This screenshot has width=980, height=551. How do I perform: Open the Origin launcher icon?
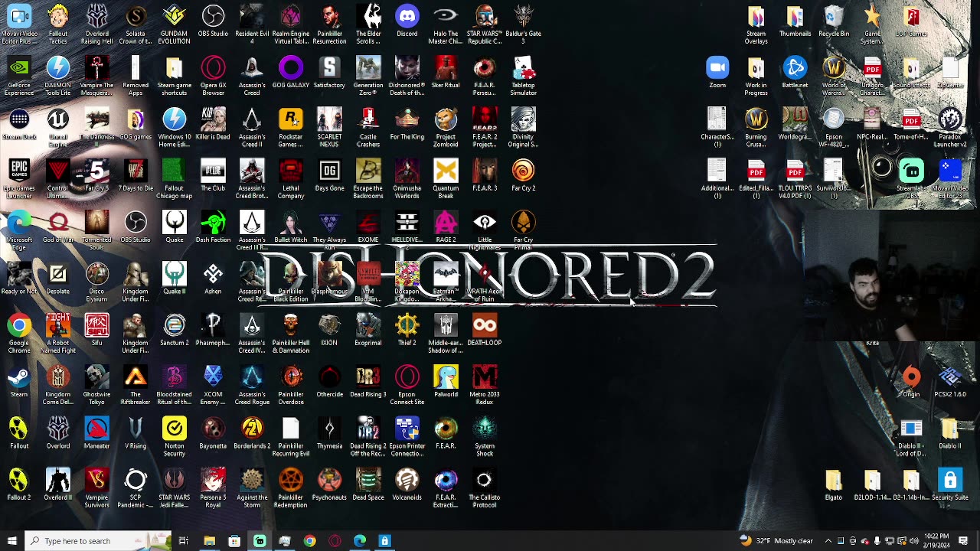911,380
